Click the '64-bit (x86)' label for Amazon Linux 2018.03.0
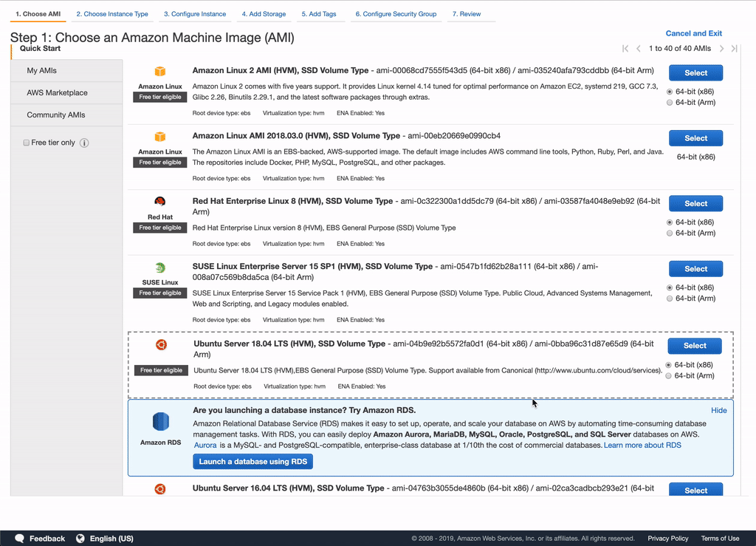Viewport: 756px width, 546px height. 695,157
